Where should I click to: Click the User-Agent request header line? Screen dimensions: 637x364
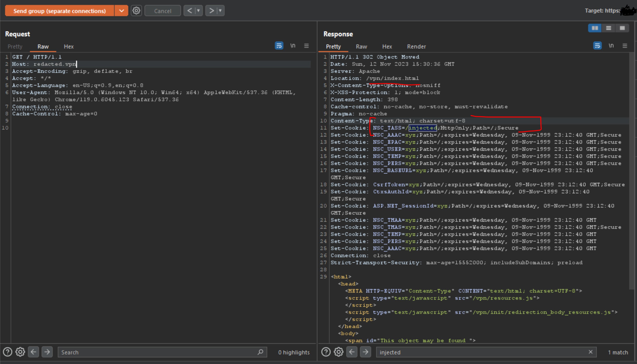coord(154,96)
